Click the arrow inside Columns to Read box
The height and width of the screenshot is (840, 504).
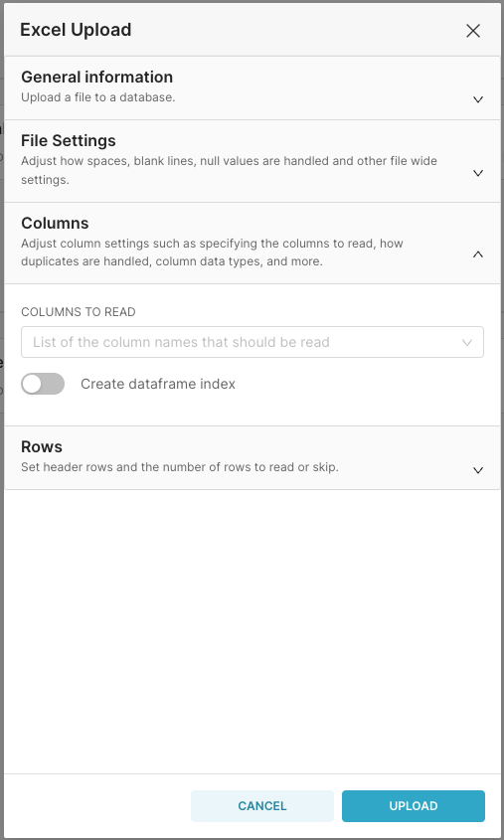tap(467, 342)
